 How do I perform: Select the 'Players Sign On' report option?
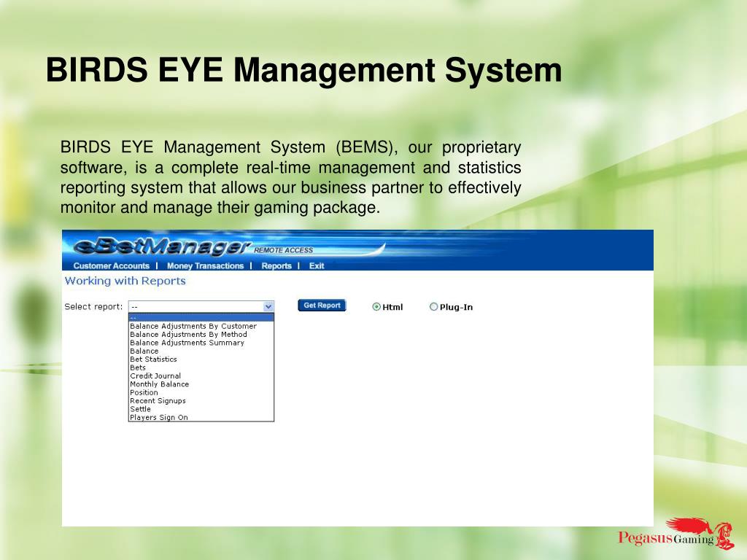(201, 418)
